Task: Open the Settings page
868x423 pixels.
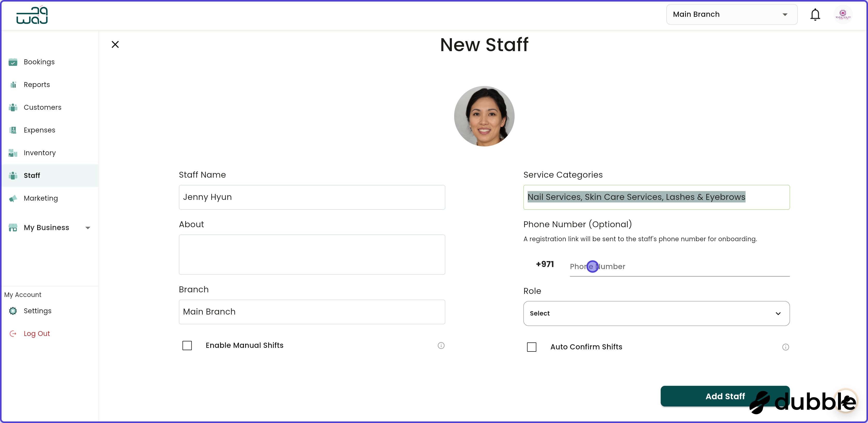Action: pyautogui.click(x=37, y=311)
